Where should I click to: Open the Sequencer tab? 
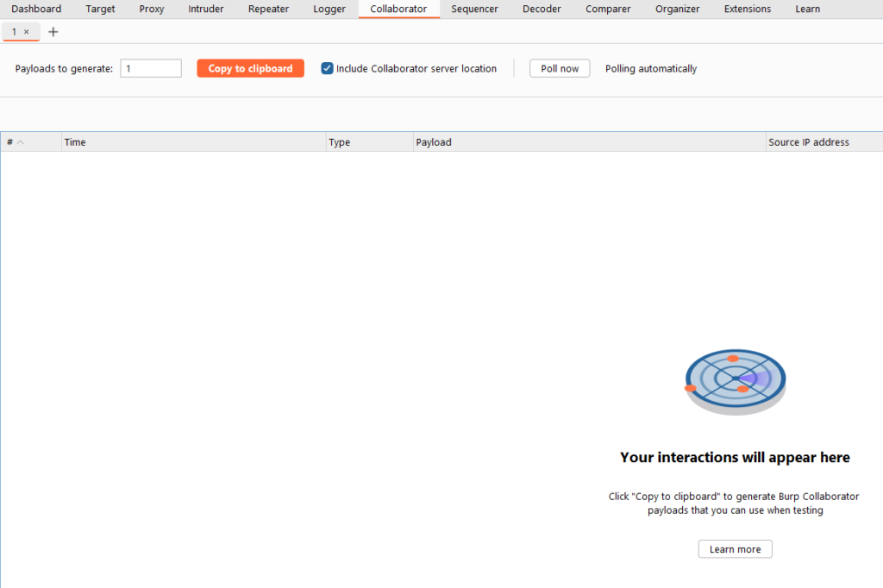(474, 9)
